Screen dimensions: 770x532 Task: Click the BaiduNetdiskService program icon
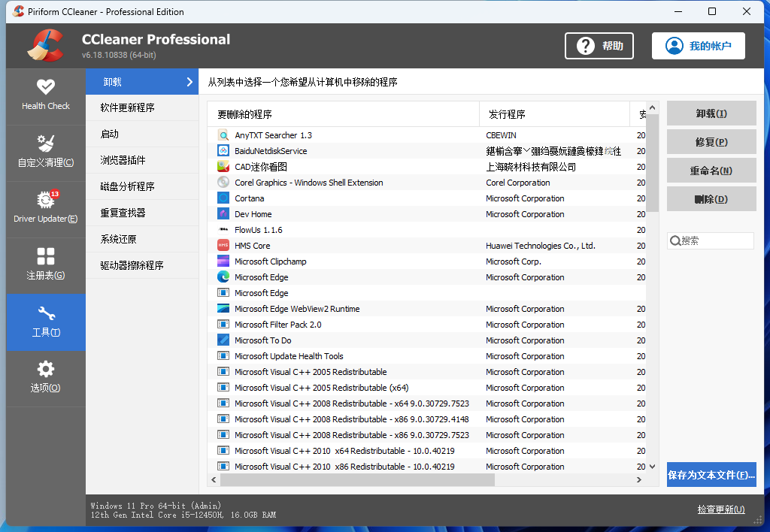[223, 151]
